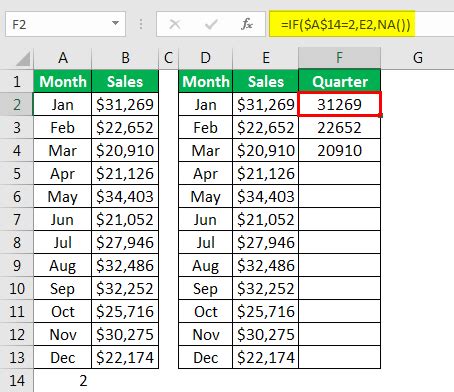Select column F header

(340, 58)
